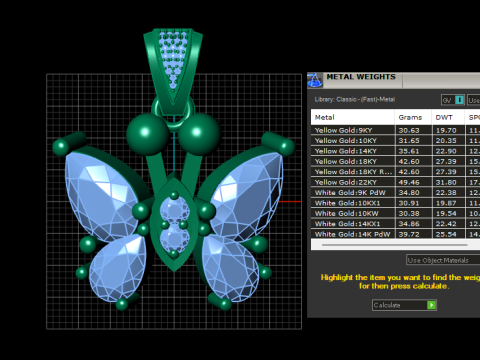Click the 19.54 DWT value
The height and width of the screenshot is (360, 480).
click(446, 213)
